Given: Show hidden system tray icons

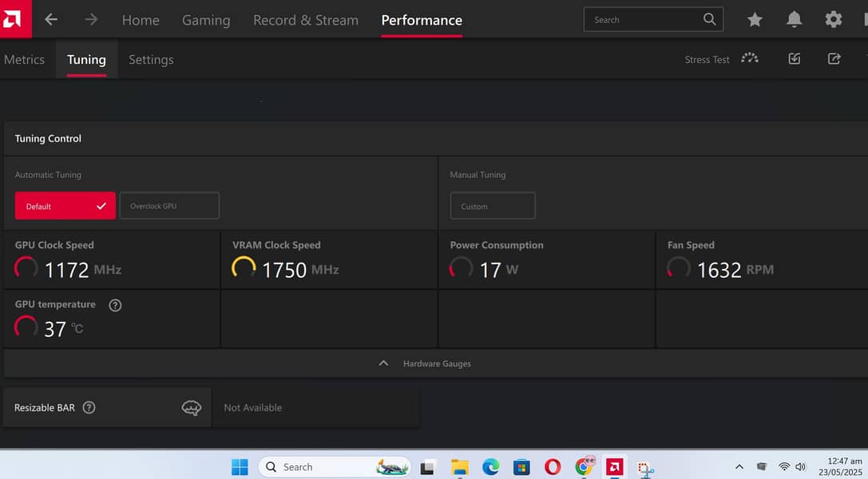Looking at the screenshot, I should click(x=739, y=467).
